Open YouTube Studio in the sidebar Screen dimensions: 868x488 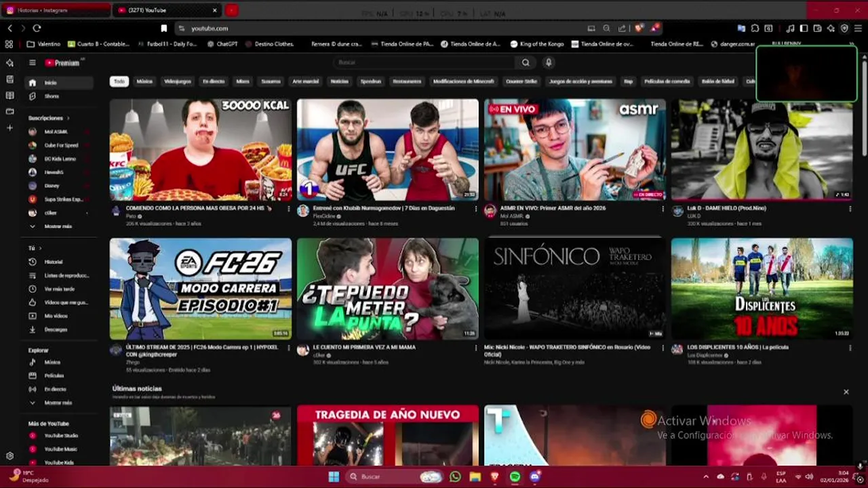click(x=58, y=436)
